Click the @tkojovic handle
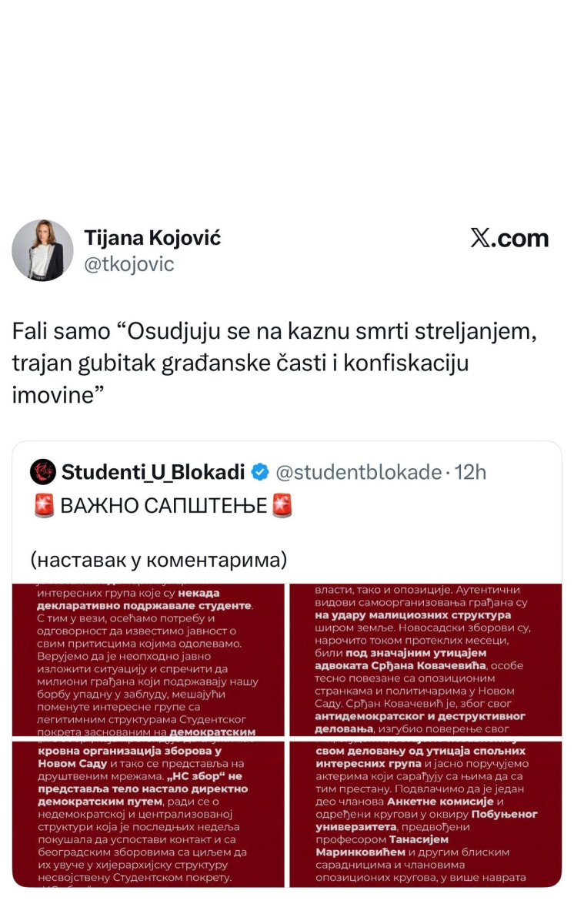 129,264
